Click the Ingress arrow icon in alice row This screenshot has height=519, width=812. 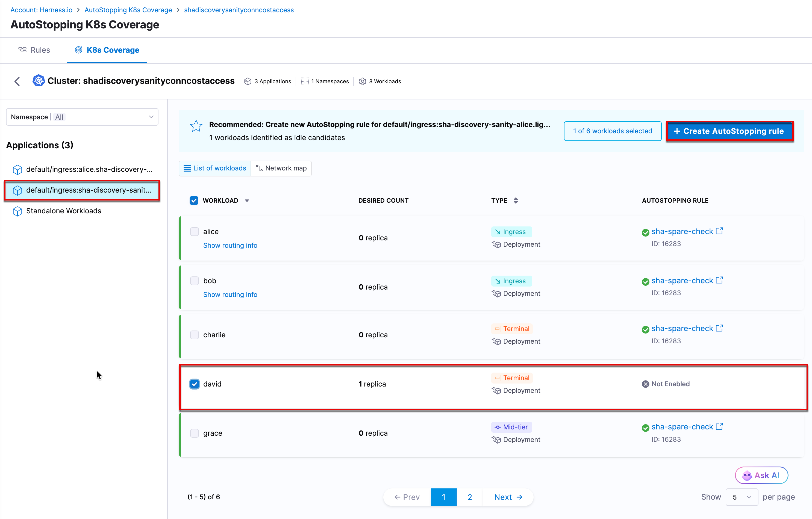(x=498, y=232)
